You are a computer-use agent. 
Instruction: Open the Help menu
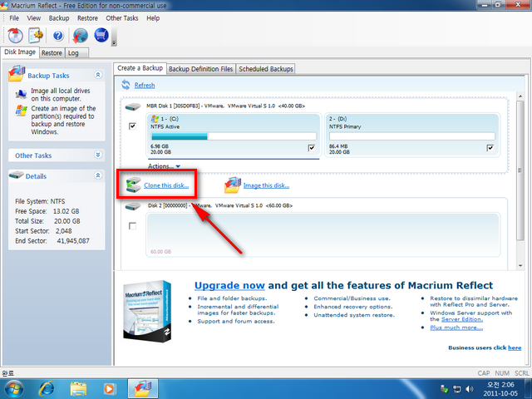(153, 18)
